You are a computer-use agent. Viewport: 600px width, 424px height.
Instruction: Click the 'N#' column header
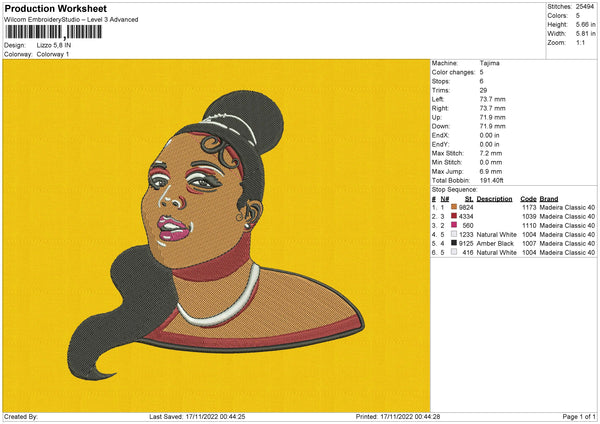tap(445, 199)
